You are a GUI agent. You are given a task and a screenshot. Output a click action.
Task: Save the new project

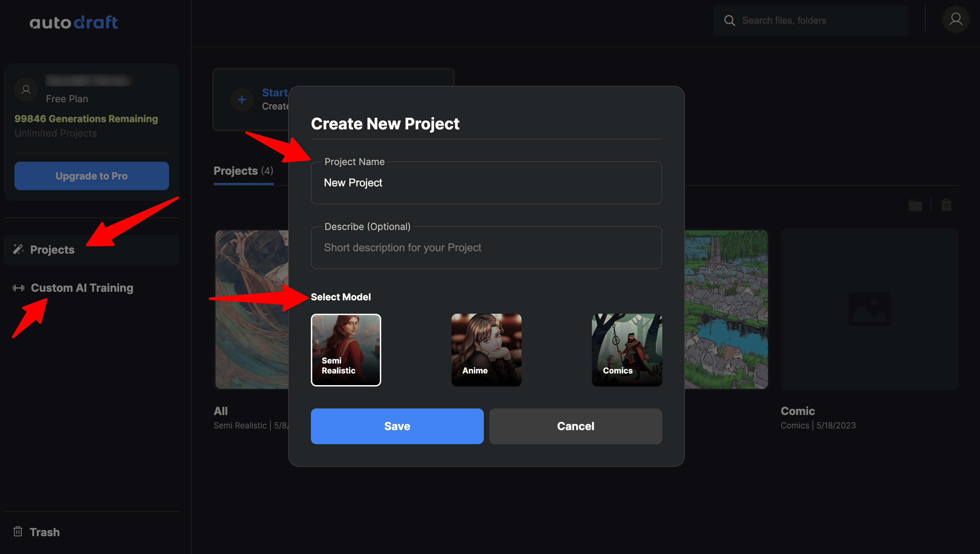pyautogui.click(x=397, y=426)
